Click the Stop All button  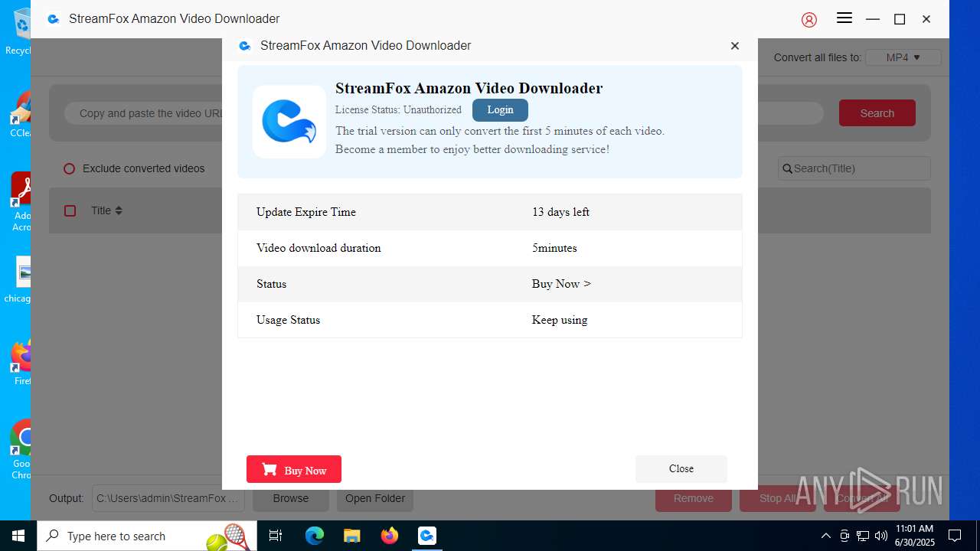778,498
